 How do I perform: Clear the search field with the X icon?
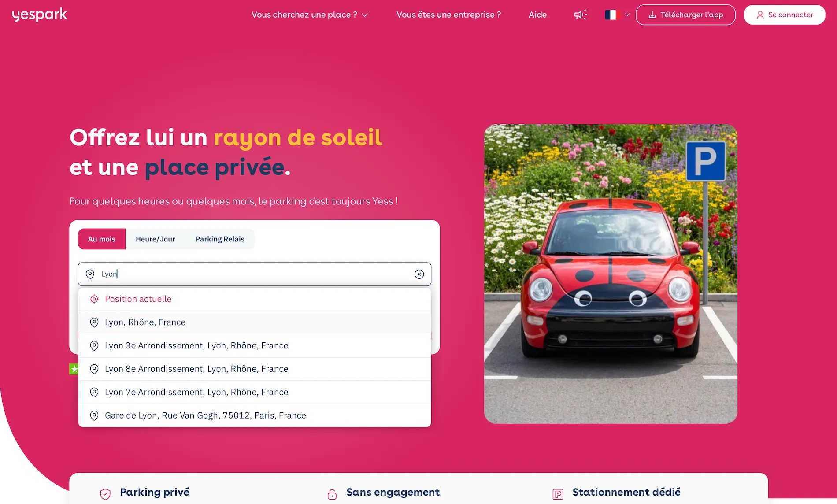click(419, 274)
